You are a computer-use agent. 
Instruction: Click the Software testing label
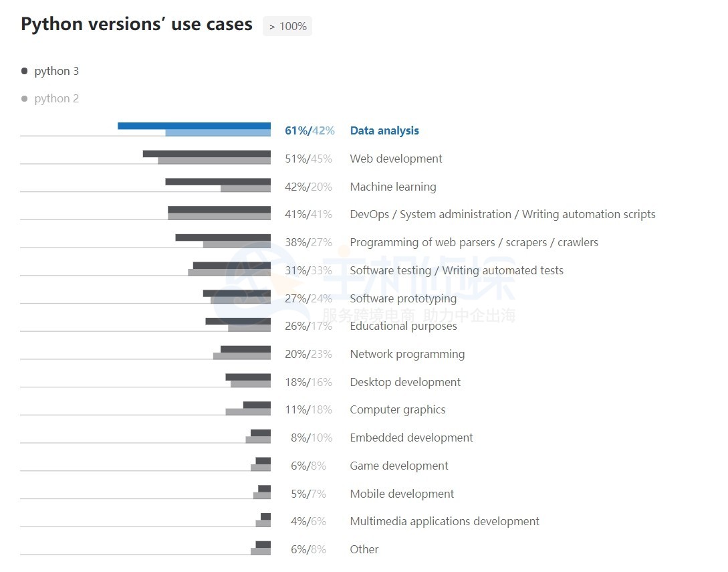(457, 270)
